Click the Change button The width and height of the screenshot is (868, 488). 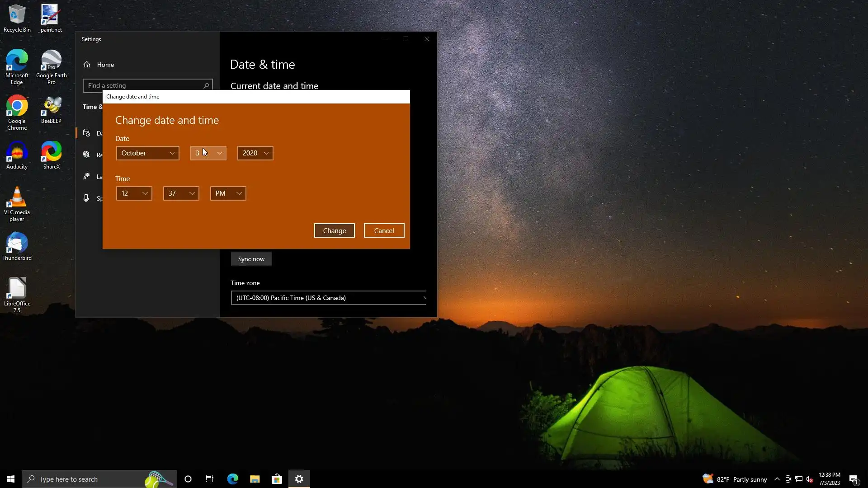[334, 231]
